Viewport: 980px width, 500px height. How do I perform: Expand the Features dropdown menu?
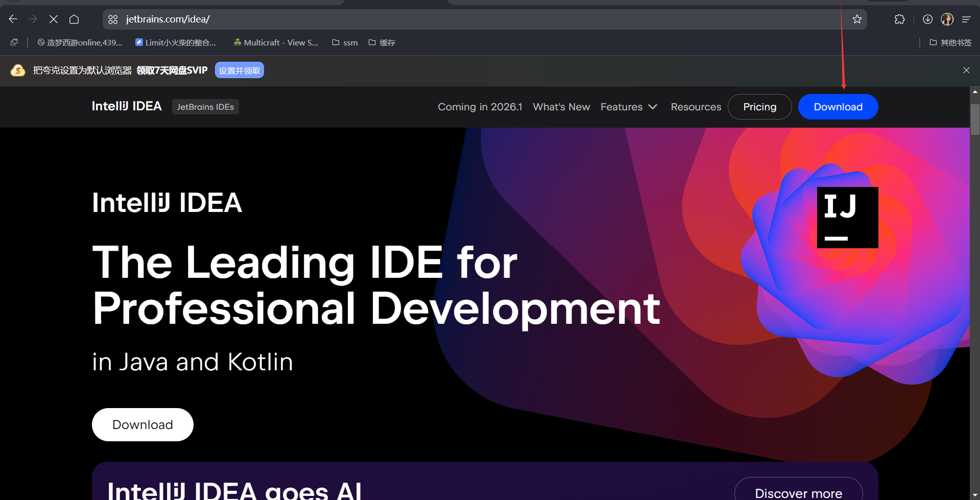coord(629,107)
